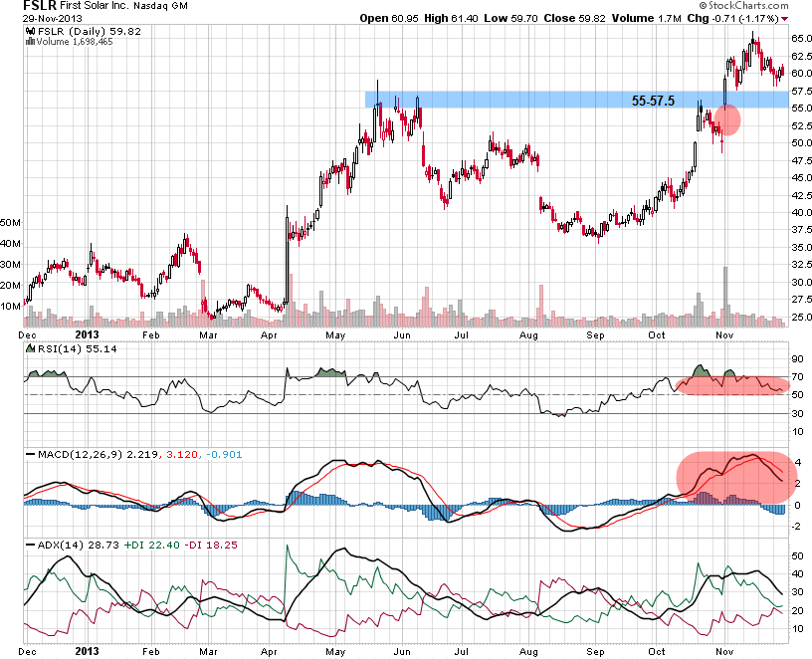Click the 37.5 price axis label

801,230
